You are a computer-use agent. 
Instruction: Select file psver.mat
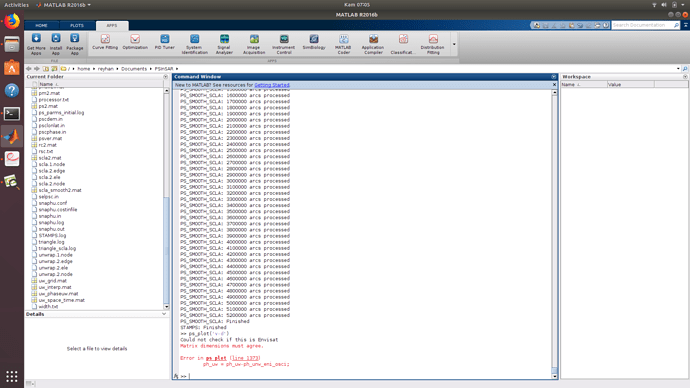50,138
